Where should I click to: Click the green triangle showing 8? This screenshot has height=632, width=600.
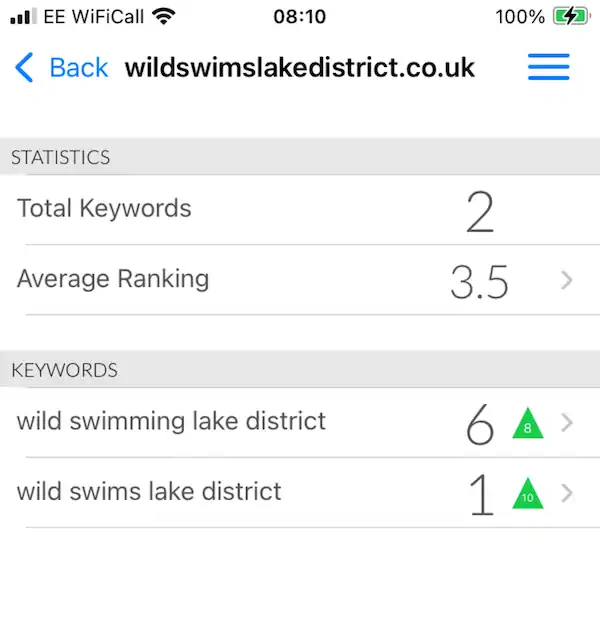click(x=527, y=424)
